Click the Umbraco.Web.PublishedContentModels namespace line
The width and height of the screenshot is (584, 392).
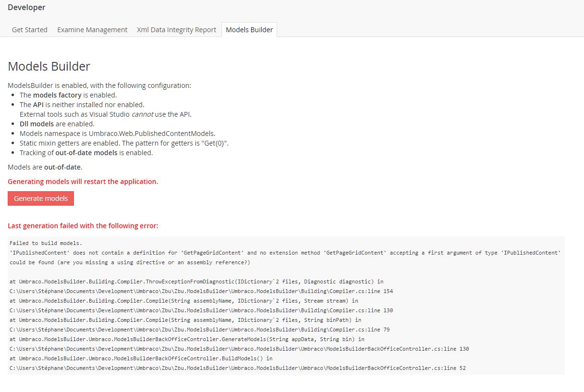[x=117, y=134]
